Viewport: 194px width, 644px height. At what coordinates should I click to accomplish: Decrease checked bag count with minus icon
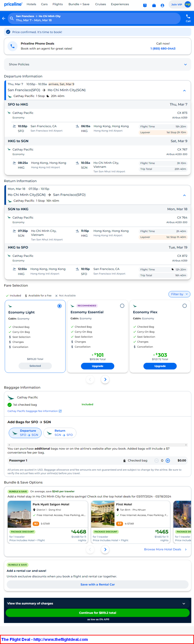(156, 460)
